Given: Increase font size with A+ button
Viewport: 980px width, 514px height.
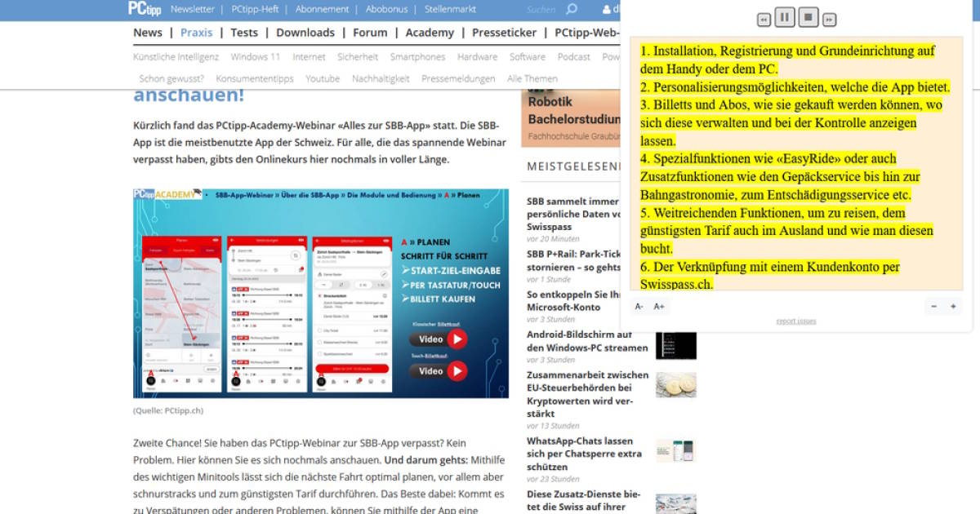Looking at the screenshot, I should tap(659, 307).
